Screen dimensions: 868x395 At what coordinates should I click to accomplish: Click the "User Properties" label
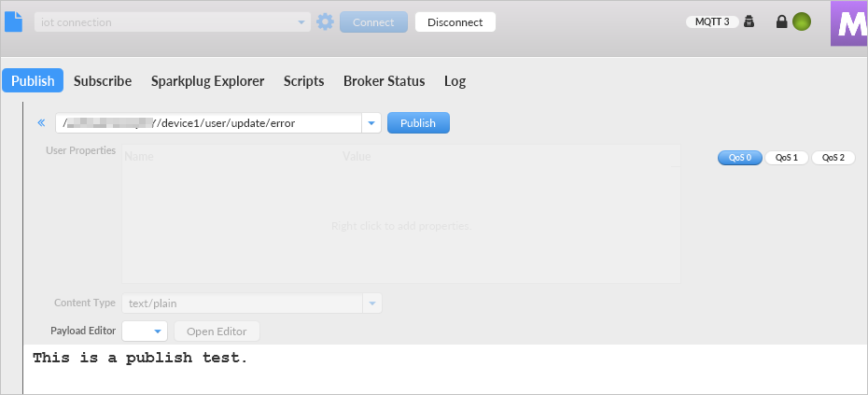click(x=81, y=150)
